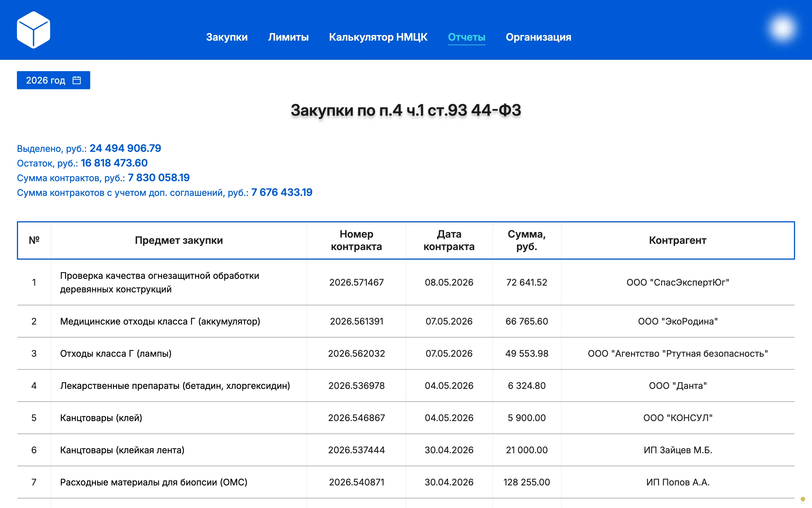This screenshot has height=508, width=812.
Task: Click sum 66 765.60
Action: pyautogui.click(x=527, y=321)
